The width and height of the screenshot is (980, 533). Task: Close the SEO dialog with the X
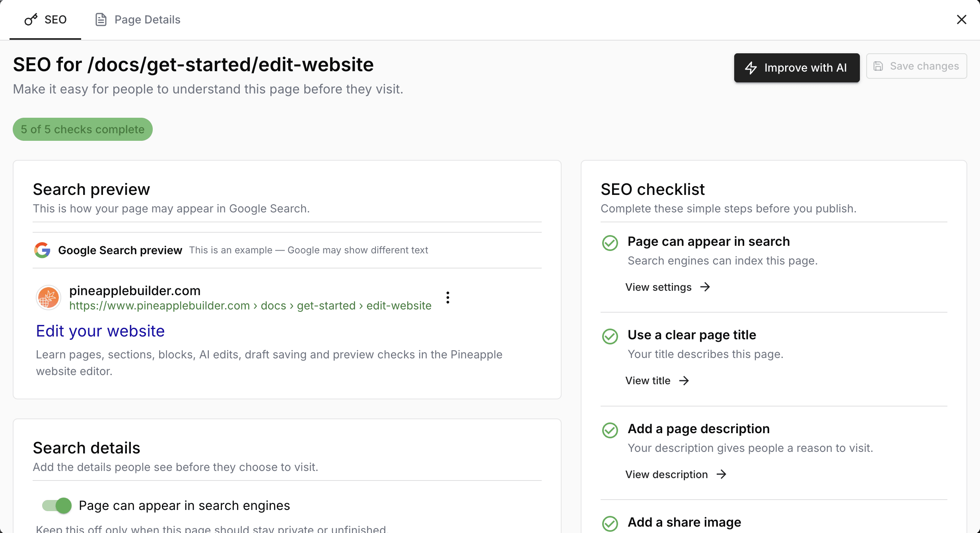(961, 19)
